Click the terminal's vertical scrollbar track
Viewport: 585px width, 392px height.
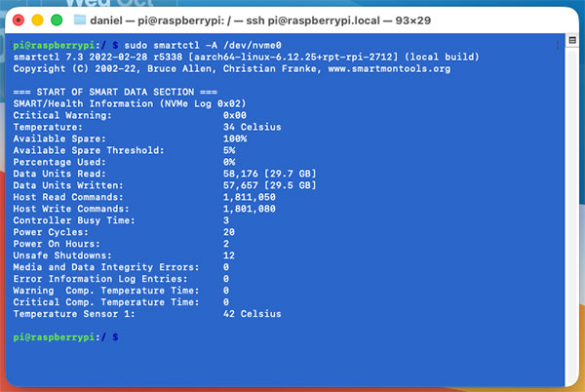(x=572, y=216)
